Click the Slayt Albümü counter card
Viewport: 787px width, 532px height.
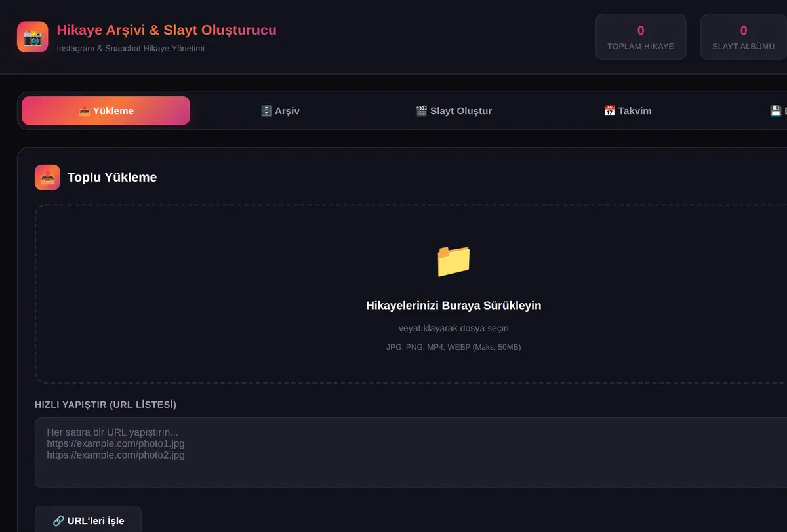(744, 37)
